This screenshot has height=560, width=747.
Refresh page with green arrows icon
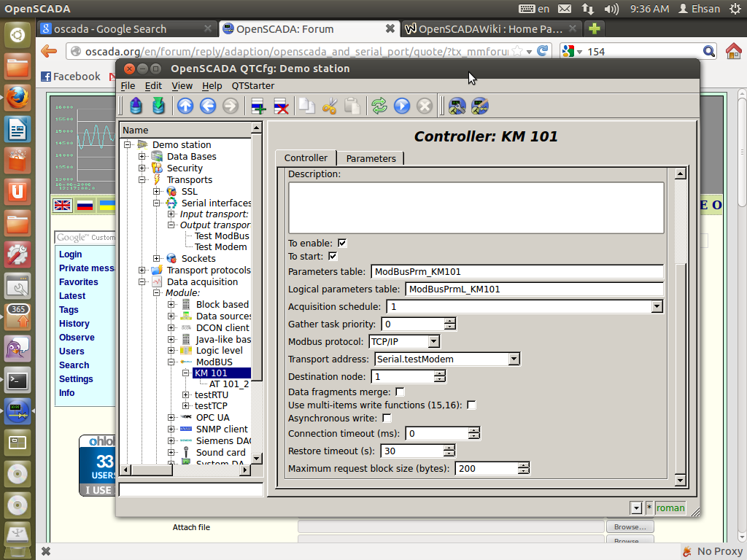pyautogui.click(x=379, y=106)
